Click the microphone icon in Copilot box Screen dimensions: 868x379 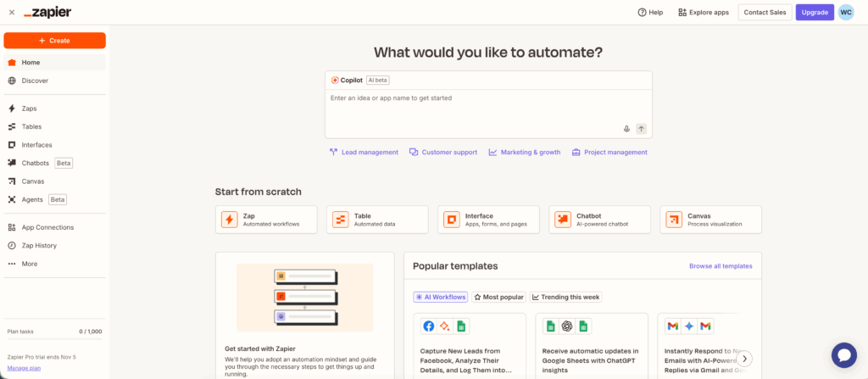[x=626, y=129]
